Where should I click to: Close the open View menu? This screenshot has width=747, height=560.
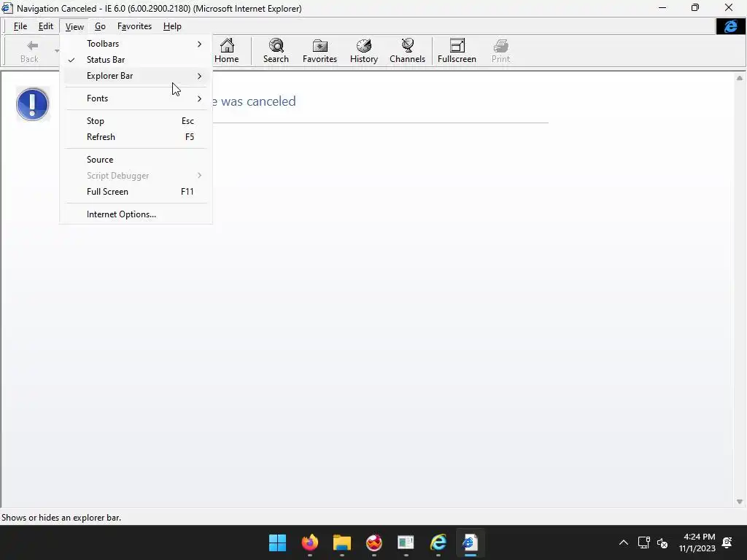tap(74, 26)
